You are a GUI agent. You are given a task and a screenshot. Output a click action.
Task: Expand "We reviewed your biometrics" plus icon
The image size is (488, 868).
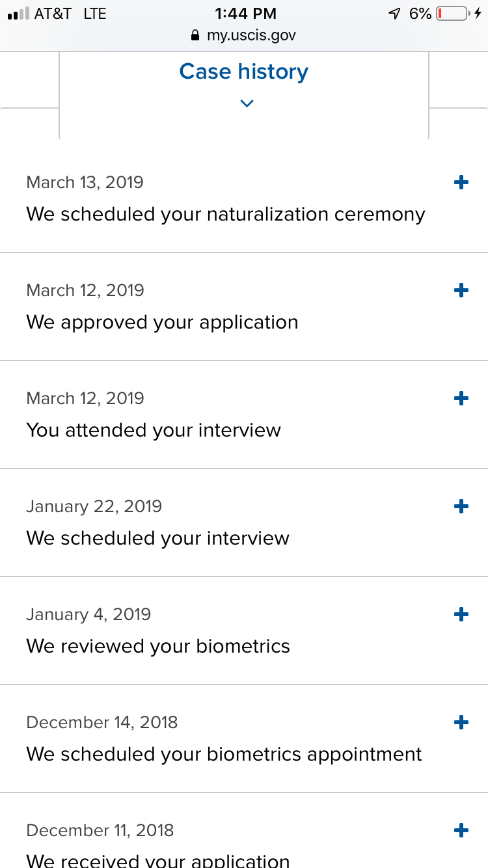click(461, 615)
